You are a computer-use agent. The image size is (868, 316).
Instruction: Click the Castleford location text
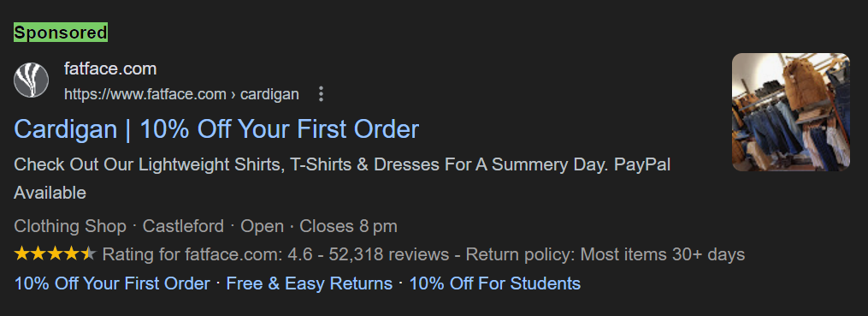[x=183, y=226]
